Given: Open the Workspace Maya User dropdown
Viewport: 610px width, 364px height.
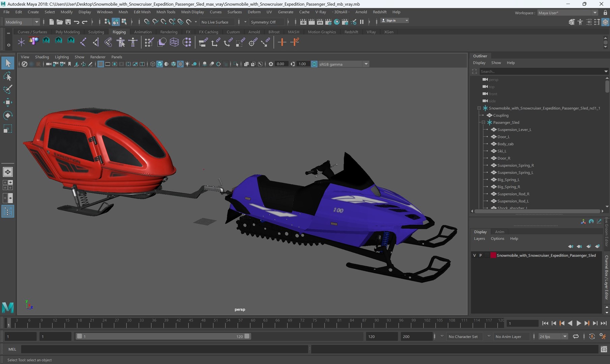Looking at the screenshot, I should click(x=567, y=13).
